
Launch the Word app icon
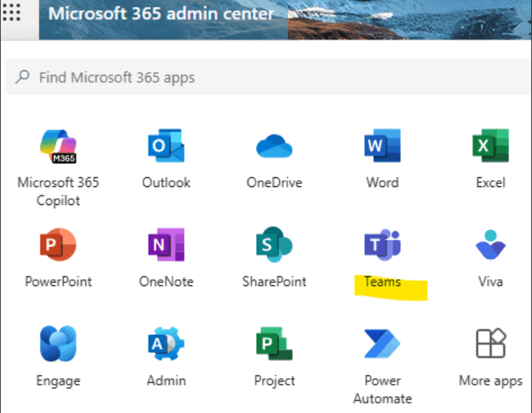(x=383, y=146)
